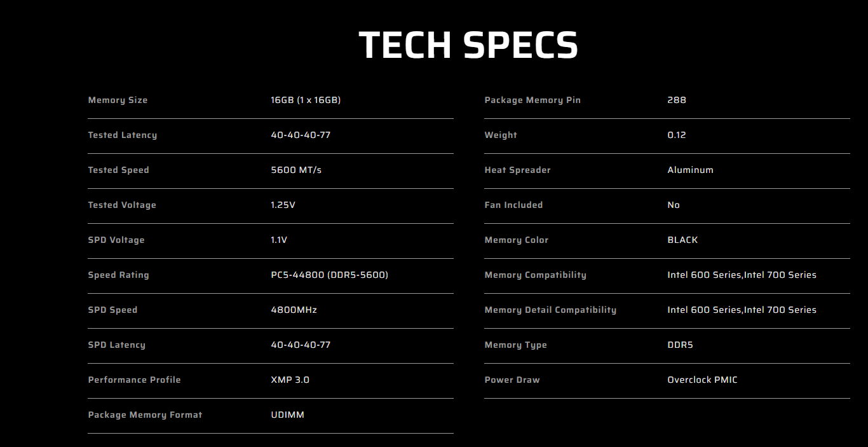Click the BLACK memory color value
This screenshot has width=868, height=447.
coord(682,240)
